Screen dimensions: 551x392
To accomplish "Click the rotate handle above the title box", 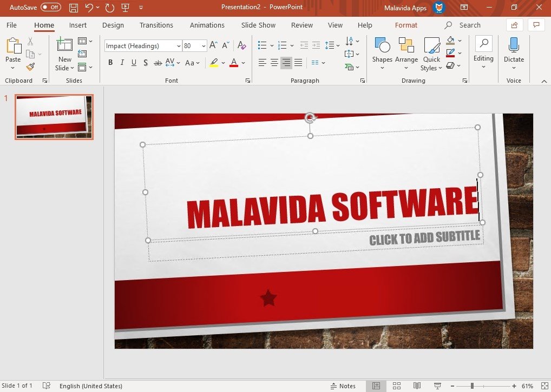I will tap(310, 118).
